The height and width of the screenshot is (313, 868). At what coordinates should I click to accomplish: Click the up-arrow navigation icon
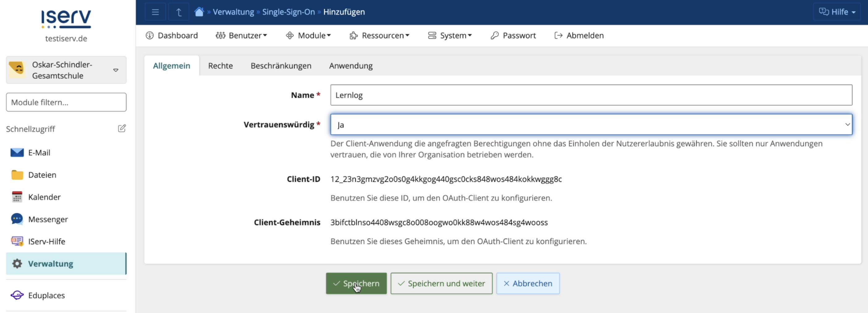pyautogui.click(x=179, y=12)
